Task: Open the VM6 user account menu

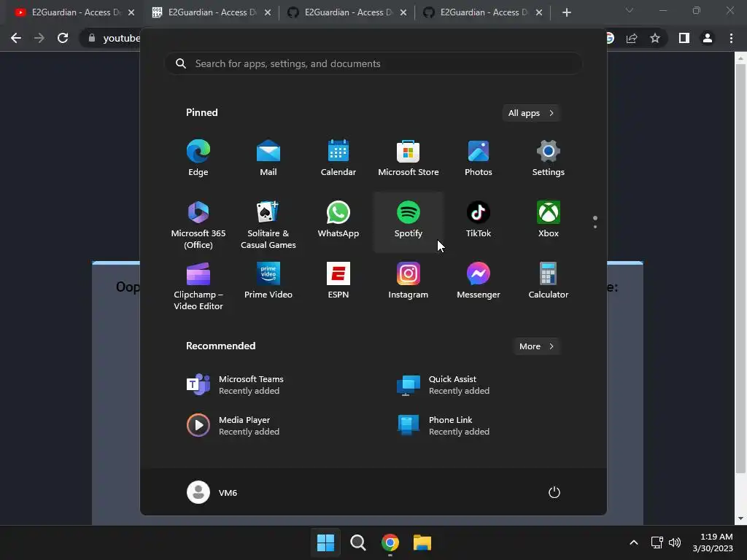Action: pos(212,492)
